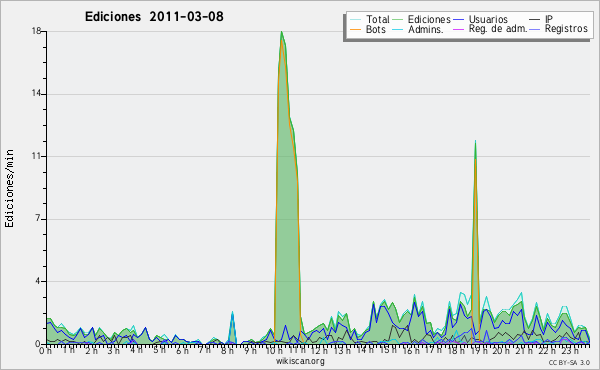Viewport: 600px width, 370px height.
Task: Click the chart title 'Ediciones 2011-03-08'
Action: click(x=154, y=16)
